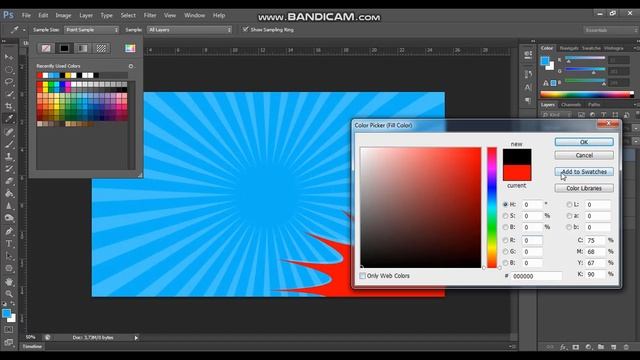Select the Lasso tool
640x360 pixels.
9,82
